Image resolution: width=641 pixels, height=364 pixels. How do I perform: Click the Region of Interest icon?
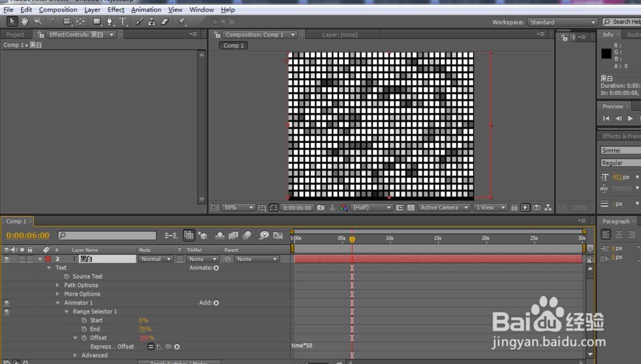(x=399, y=208)
